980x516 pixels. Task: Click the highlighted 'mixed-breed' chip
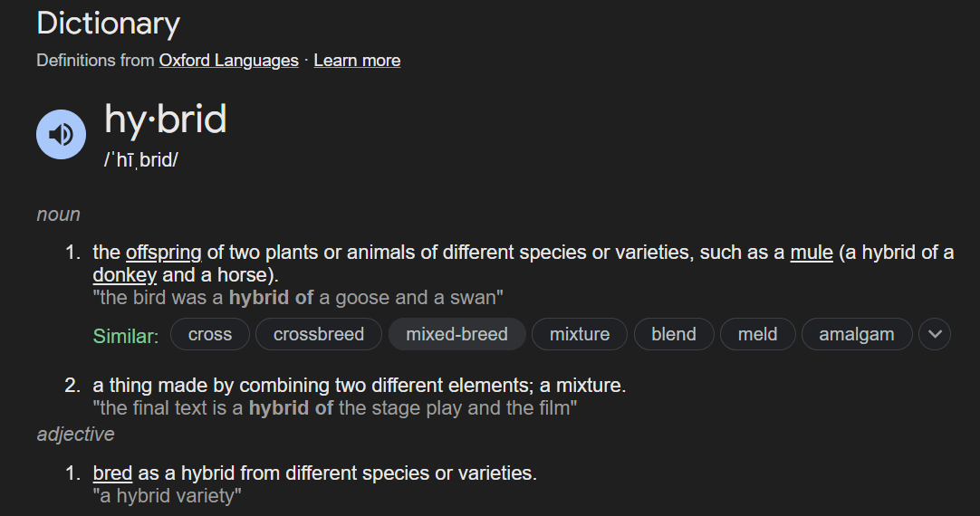coord(456,334)
